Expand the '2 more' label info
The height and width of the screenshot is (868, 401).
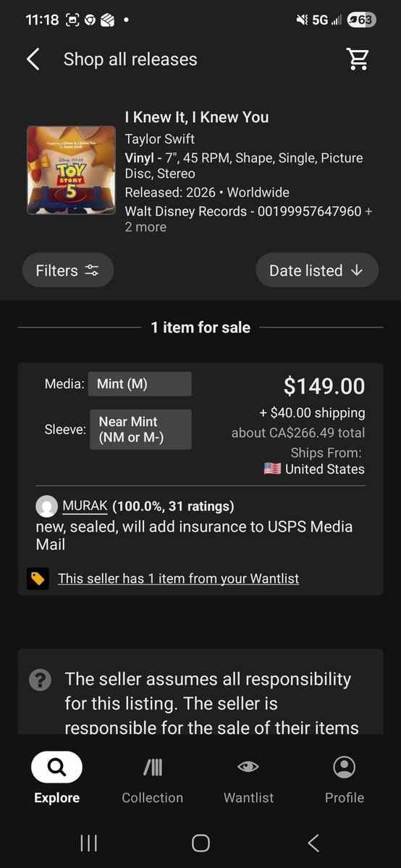145,227
